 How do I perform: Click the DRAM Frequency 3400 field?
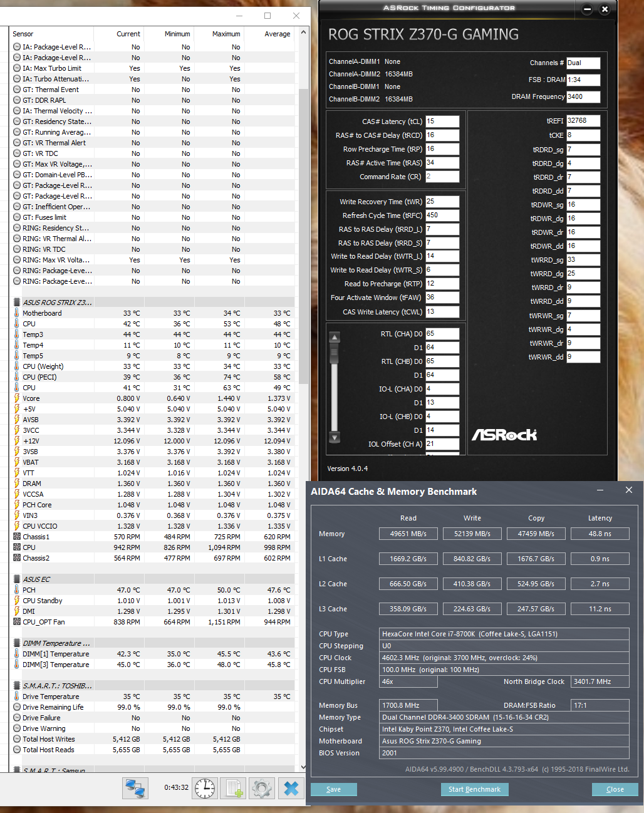[583, 97]
